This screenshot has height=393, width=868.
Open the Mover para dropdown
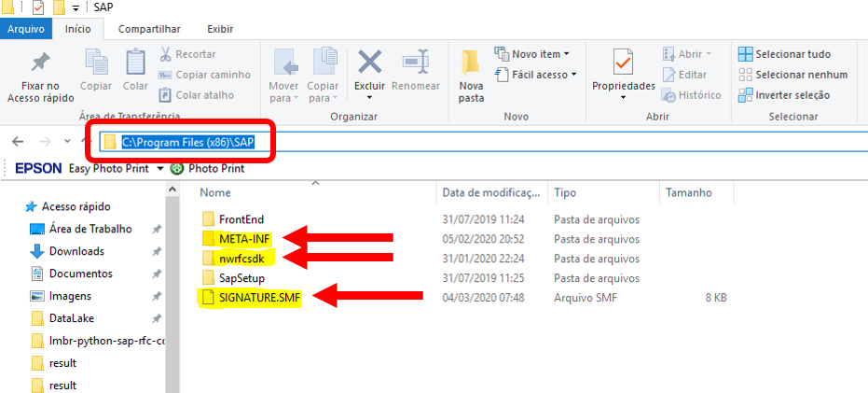[283, 76]
